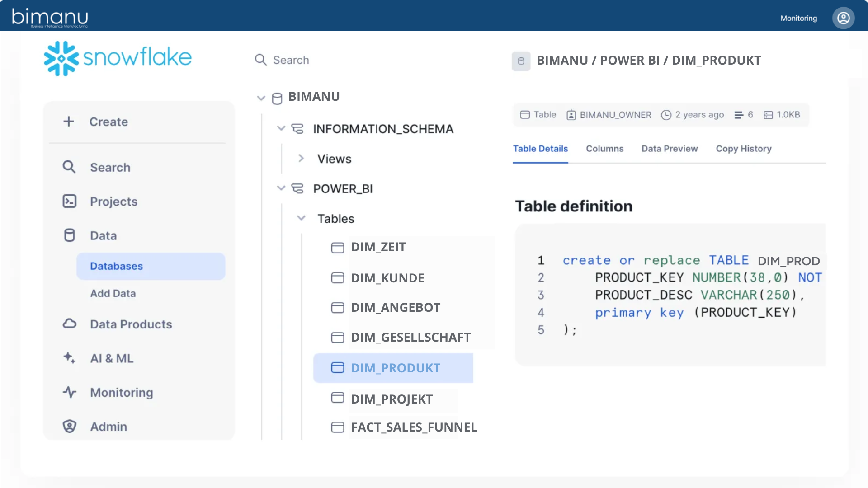868x488 pixels.
Task: Select the DIM_GESELLSCHAFT table
Action: (x=411, y=338)
